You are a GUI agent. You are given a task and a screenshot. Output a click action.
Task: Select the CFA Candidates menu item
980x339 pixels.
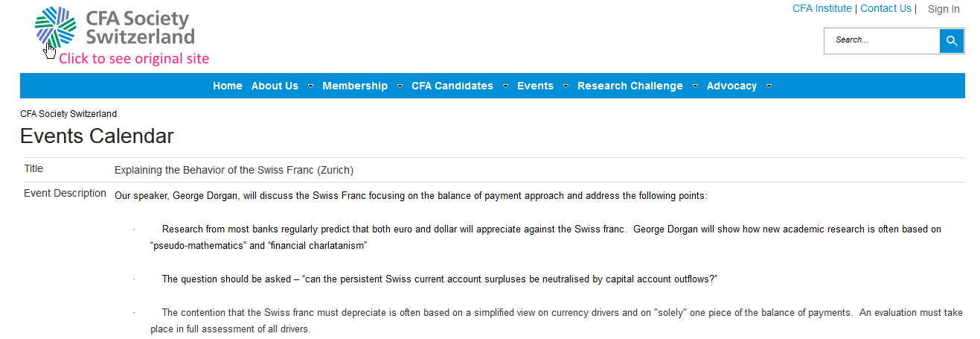452,86
